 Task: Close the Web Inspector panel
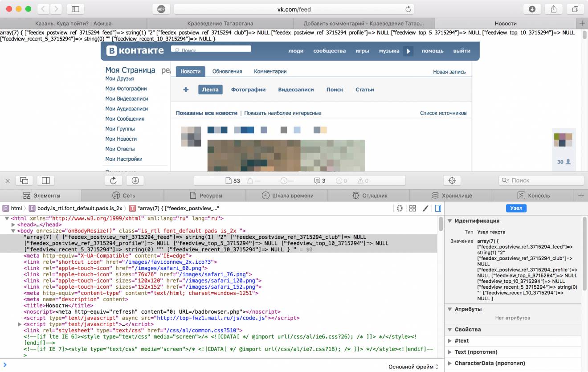click(8, 180)
